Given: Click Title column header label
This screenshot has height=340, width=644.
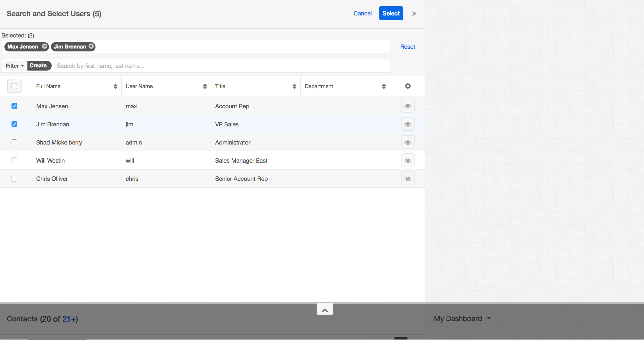Looking at the screenshot, I should 220,86.
